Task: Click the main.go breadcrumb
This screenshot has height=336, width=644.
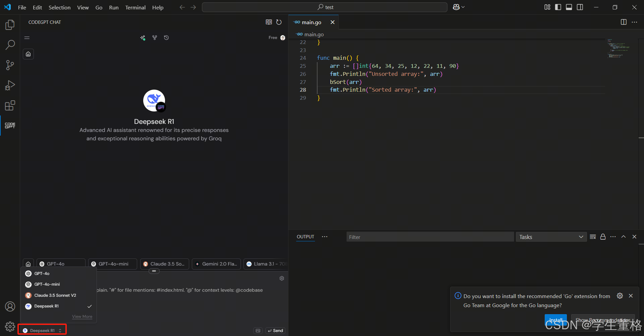Action: point(310,34)
